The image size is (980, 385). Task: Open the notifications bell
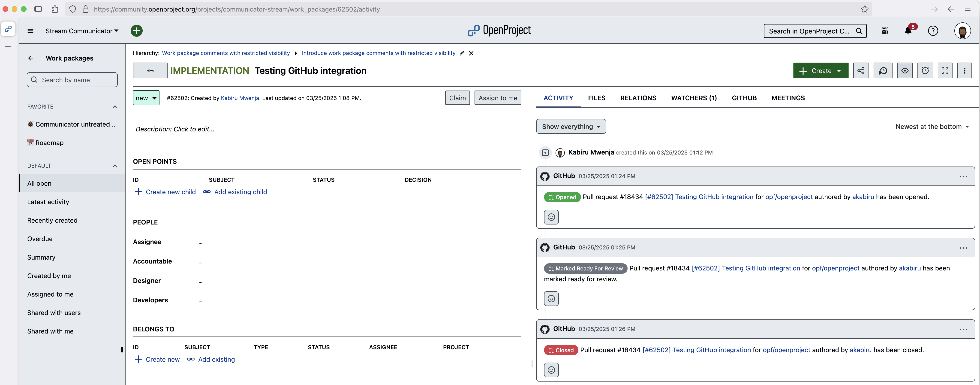tap(908, 31)
